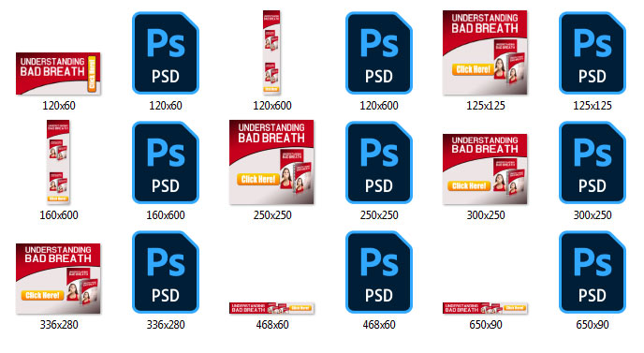Select the 120x600 PSD file icon
The width and height of the screenshot is (644, 353).
(x=379, y=53)
